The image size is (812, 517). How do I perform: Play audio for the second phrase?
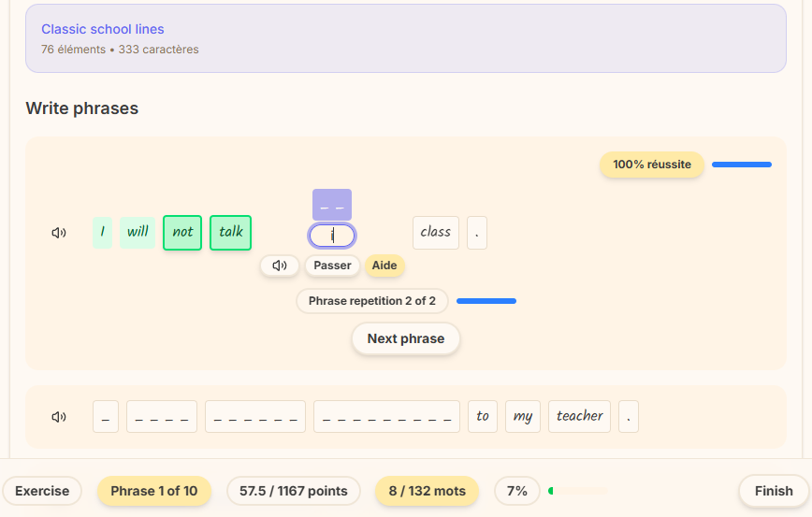click(x=59, y=417)
